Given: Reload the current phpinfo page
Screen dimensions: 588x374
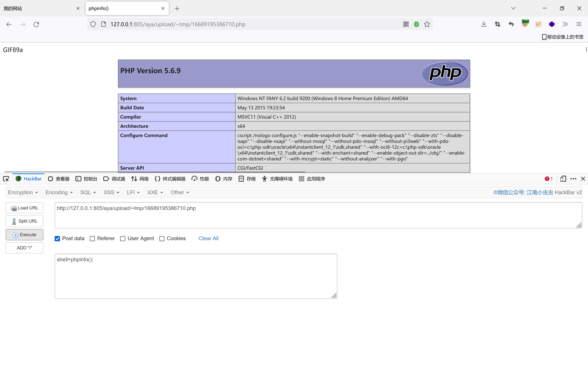Looking at the screenshot, I should pos(36,24).
